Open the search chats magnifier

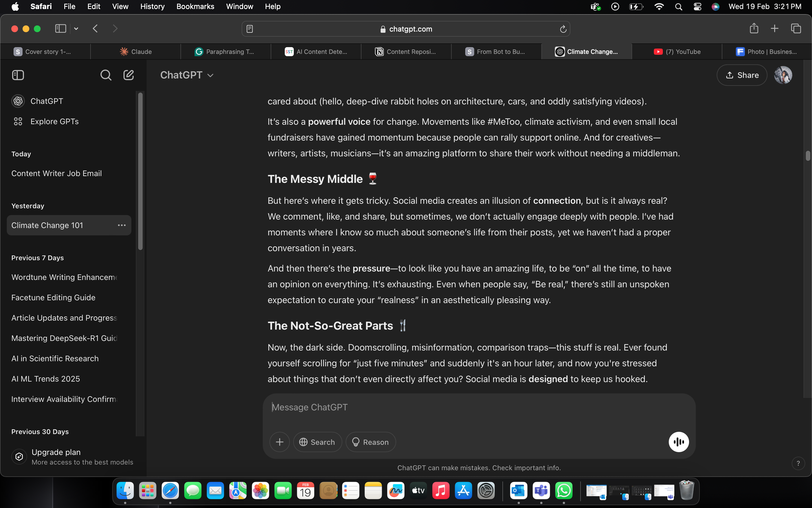click(x=106, y=75)
